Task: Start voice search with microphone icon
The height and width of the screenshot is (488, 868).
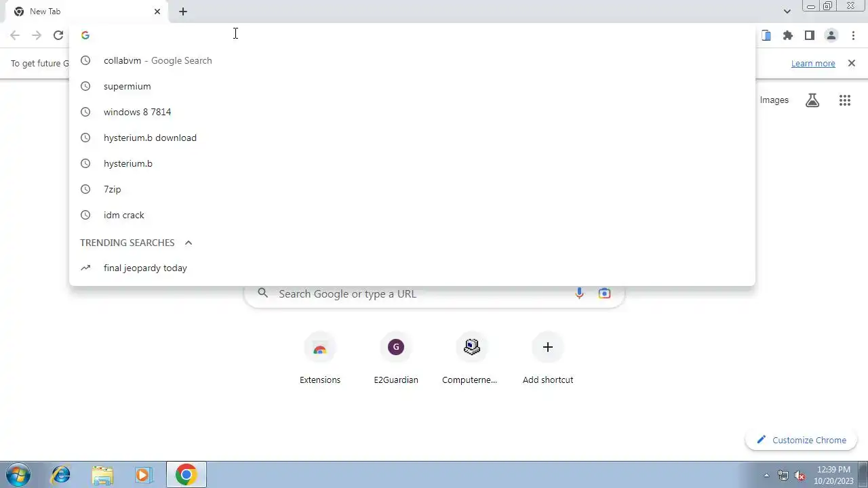Action: 579,293
